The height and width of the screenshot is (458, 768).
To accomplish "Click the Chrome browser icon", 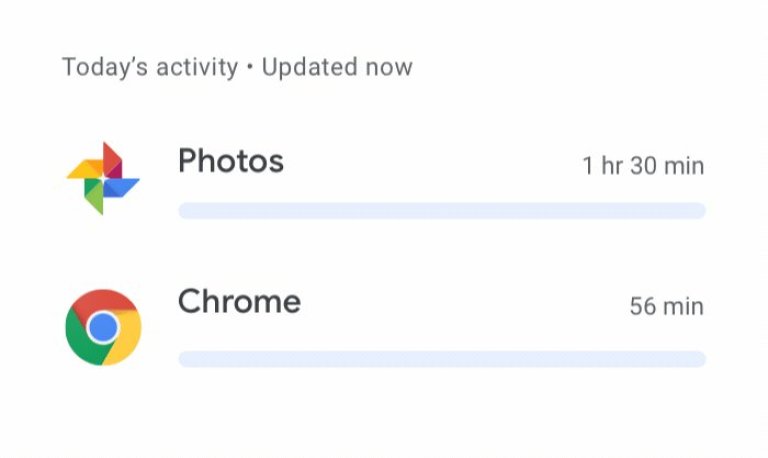I will [103, 327].
